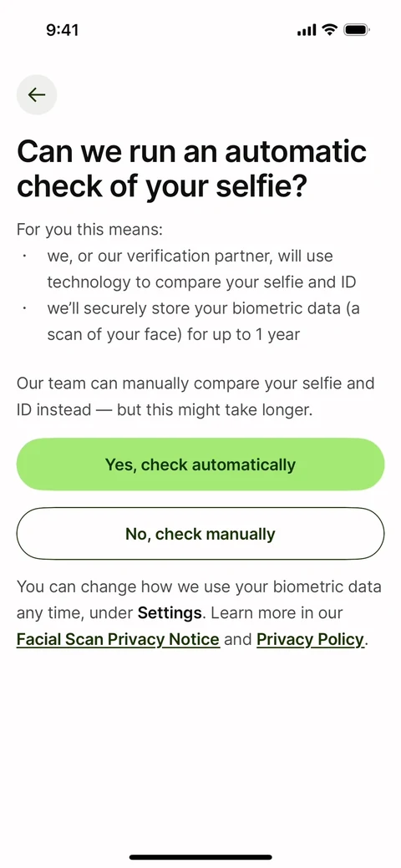Tap the 9:41 clock in status bar
Viewport: 401px width, 868px height.
tap(62, 30)
